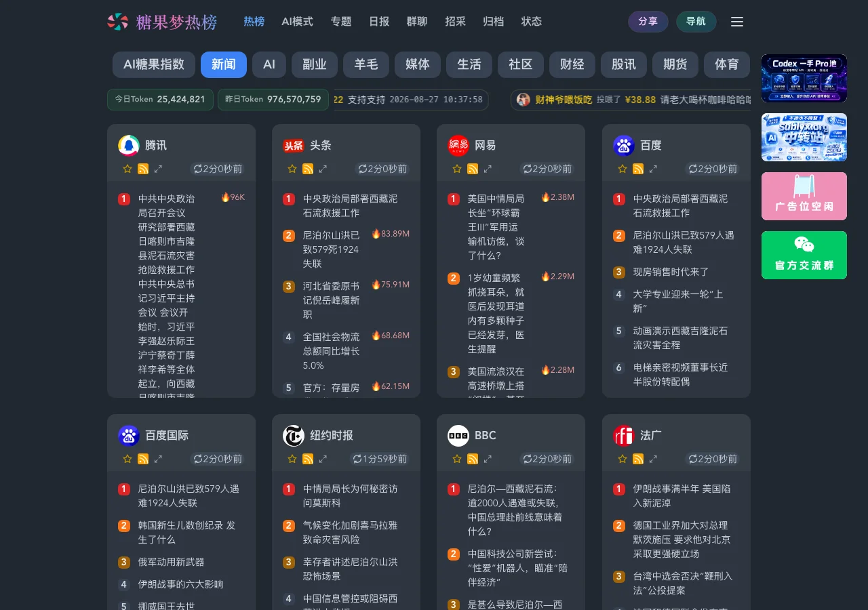Open RSS feed icon for BBC
The height and width of the screenshot is (610, 868).
click(x=473, y=459)
